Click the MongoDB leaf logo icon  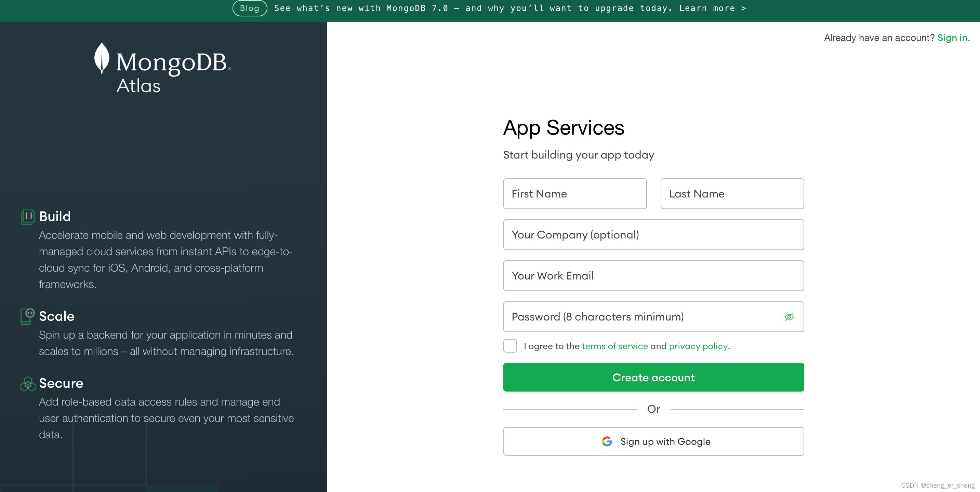(102, 58)
